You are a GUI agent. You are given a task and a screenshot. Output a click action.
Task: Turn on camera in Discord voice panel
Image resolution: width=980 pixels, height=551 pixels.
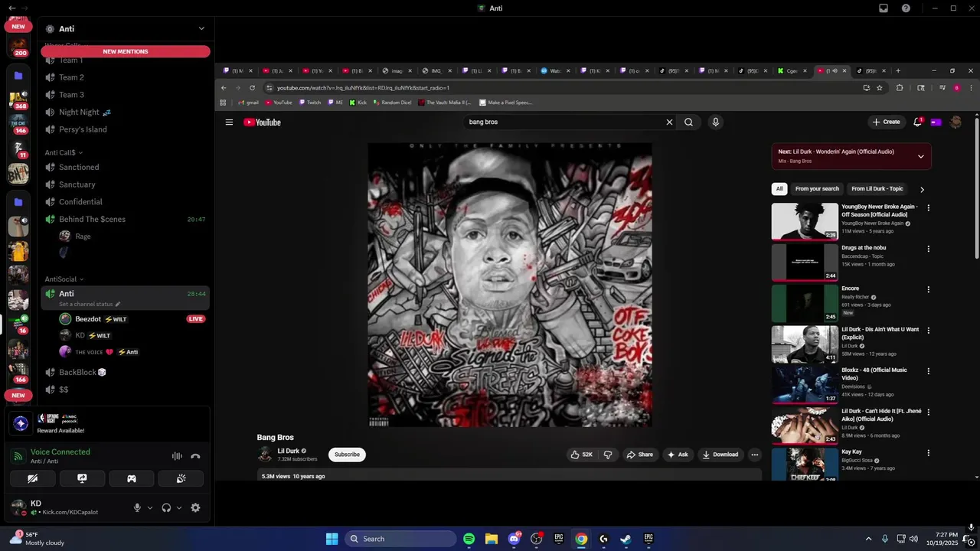pos(32,478)
